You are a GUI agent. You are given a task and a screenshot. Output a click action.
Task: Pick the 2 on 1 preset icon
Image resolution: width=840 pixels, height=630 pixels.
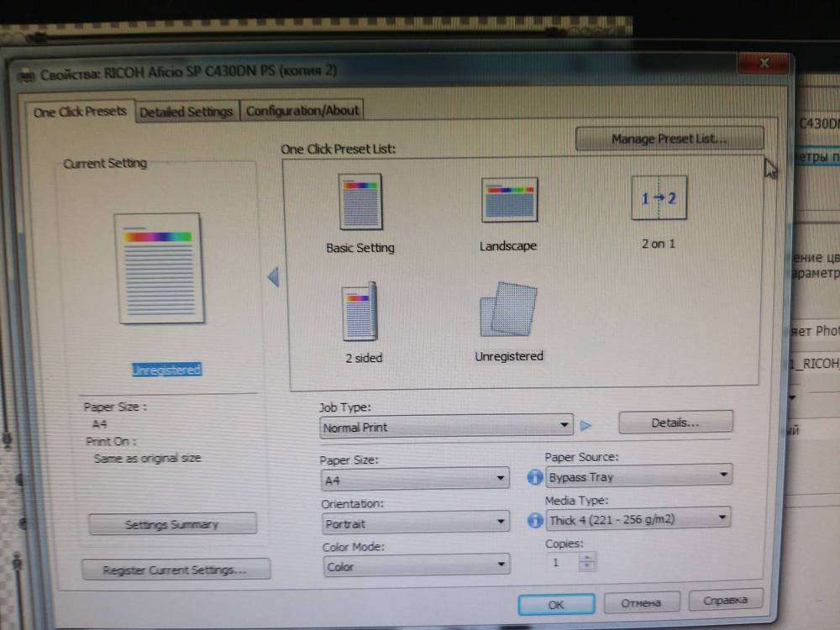coord(659,200)
